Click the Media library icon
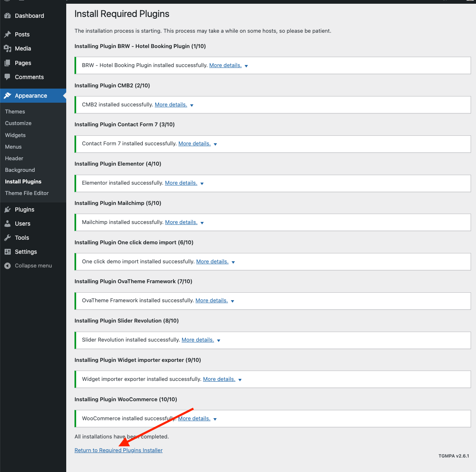Image resolution: width=476 pixels, height=472 pixels. [7, 48]
